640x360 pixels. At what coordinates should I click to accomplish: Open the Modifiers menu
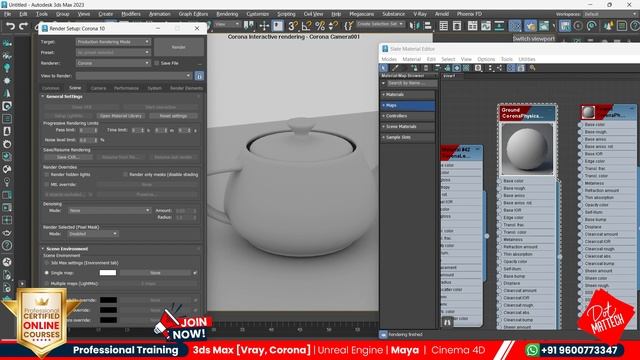tap(131, 14)
